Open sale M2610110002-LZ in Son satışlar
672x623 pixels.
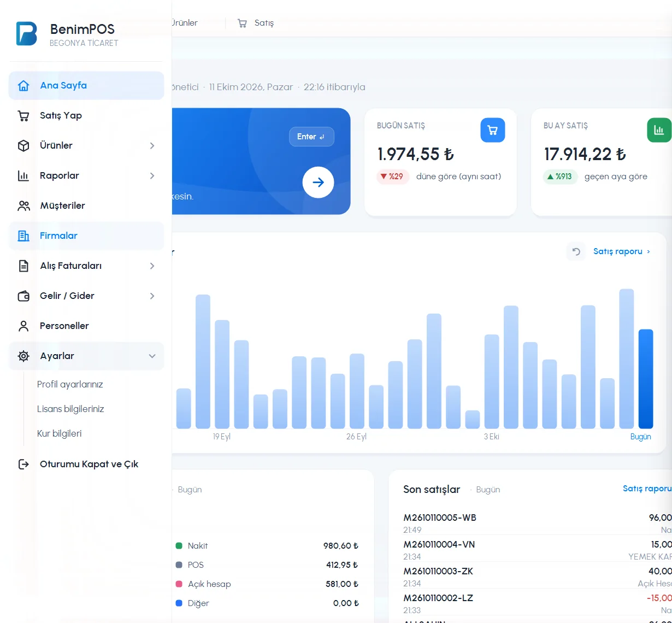[438, 598]
